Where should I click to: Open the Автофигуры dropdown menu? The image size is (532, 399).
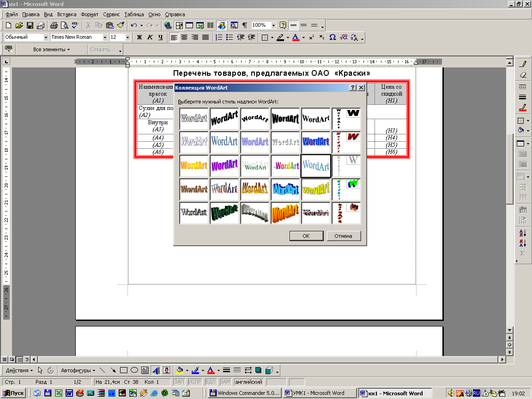(78, 370)
